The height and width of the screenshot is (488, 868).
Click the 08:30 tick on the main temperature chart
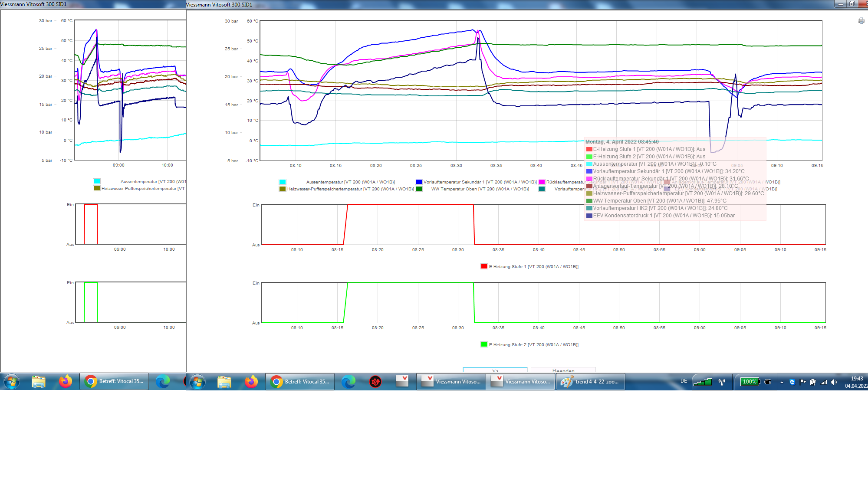[456, 166]
